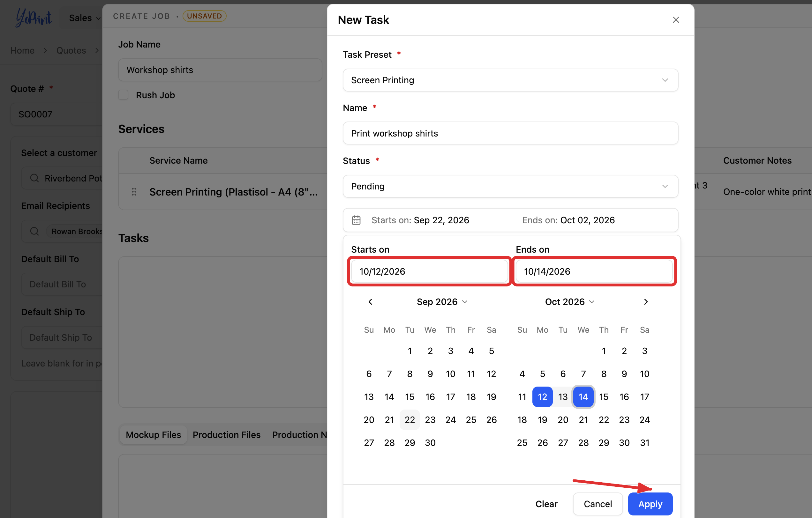Select September 22 in the calendar

click(x=410, y=419)
